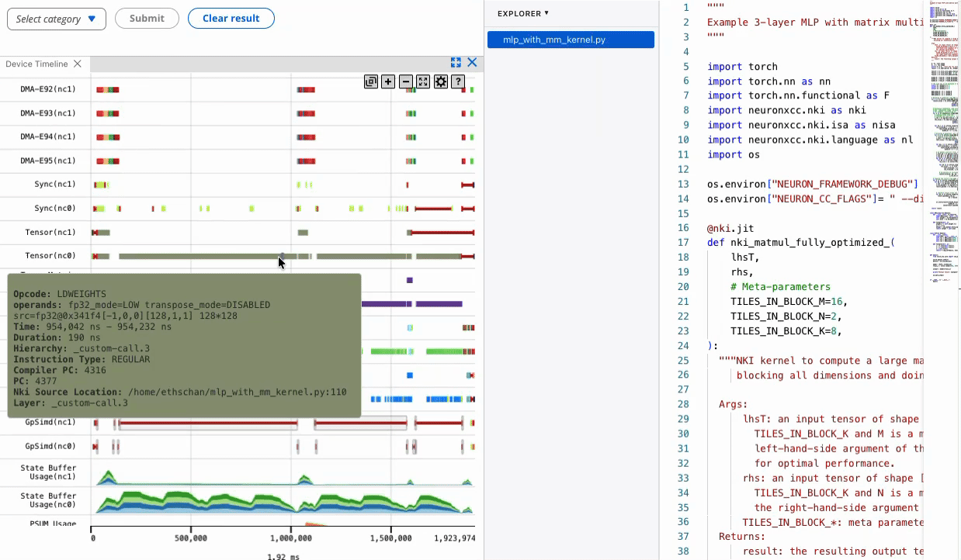Click the 'import torch.nn as nn' line
Viewport: 961px width, 560px height.
coord(768,81)
